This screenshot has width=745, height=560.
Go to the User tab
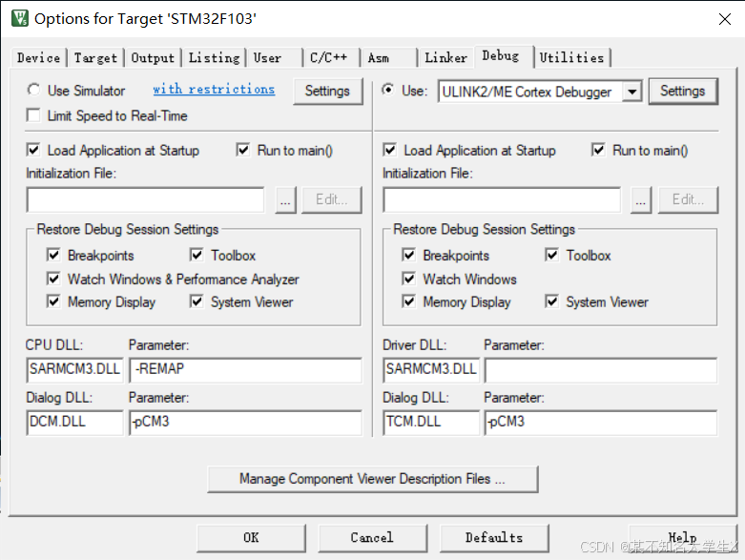click(x=274, y=58)
